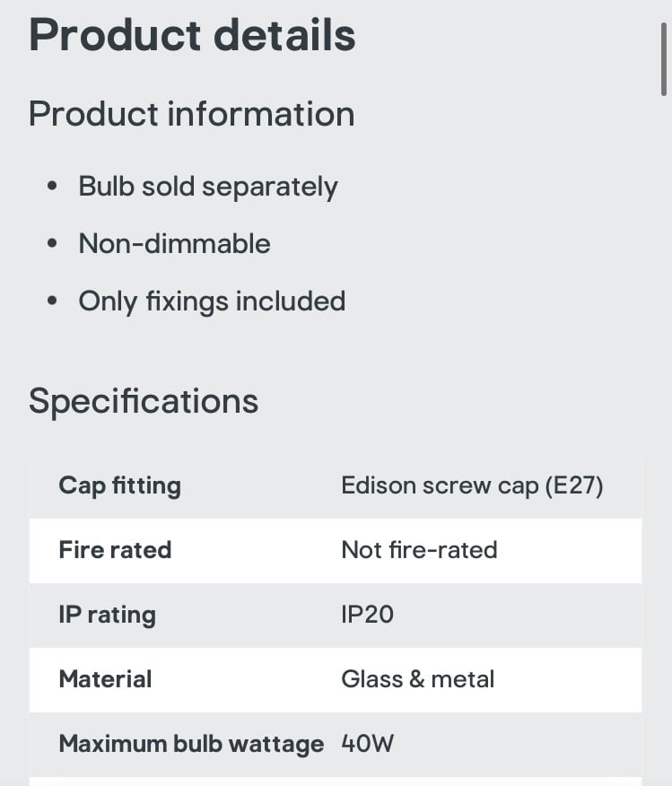Click the Specifications heading

point(144,403)
